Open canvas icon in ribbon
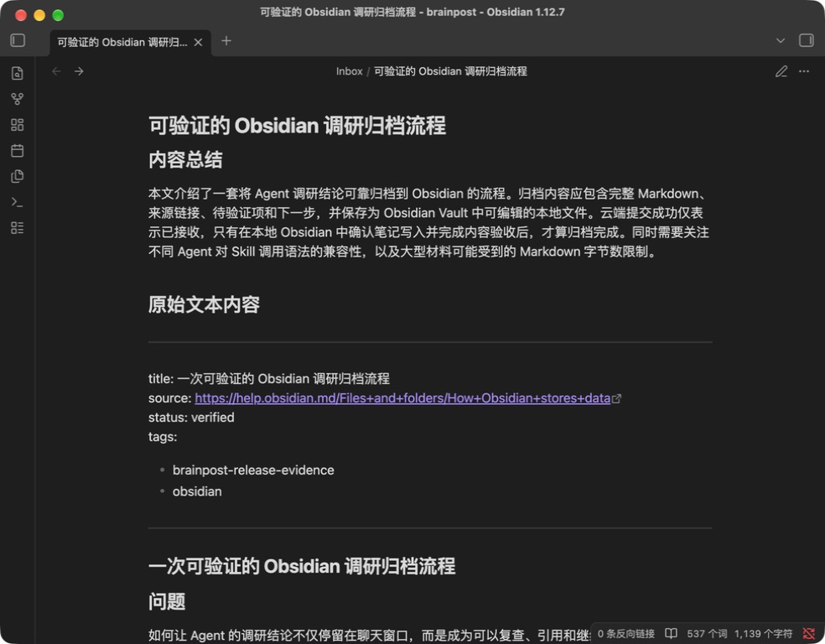825x644 pixels. (18, 125)
